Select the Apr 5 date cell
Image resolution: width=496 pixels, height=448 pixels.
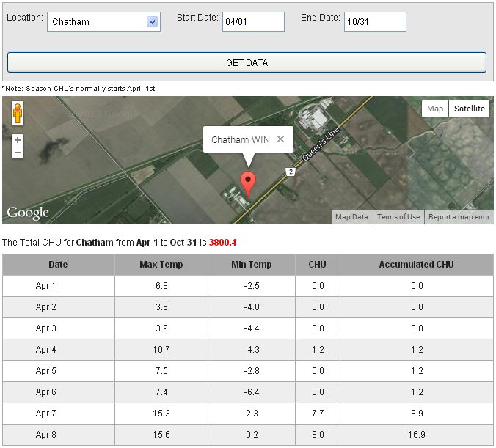59,371
